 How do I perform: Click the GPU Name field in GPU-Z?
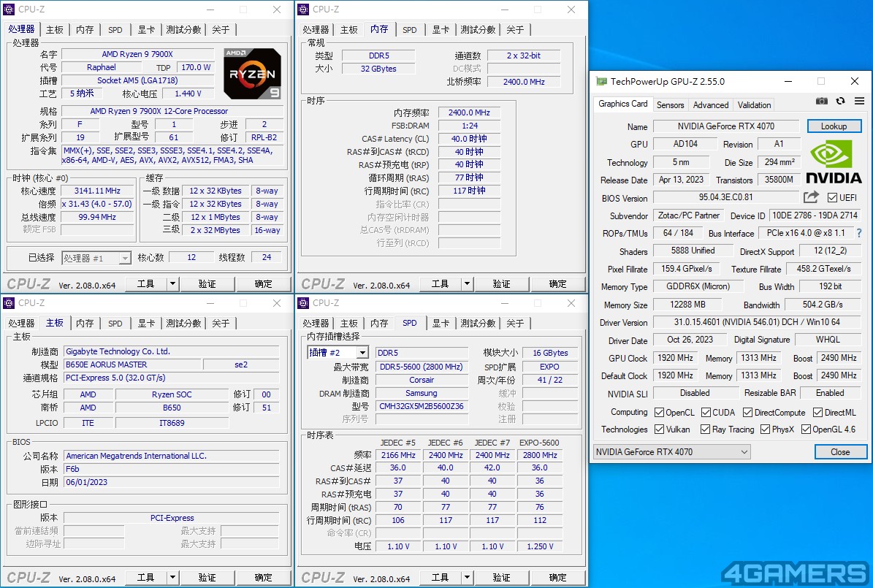point(726,126)
